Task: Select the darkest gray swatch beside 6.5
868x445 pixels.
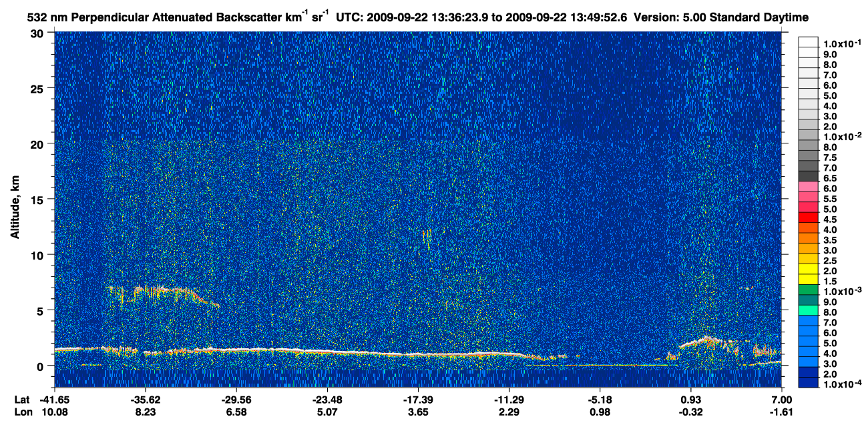Action: [809, 176]
